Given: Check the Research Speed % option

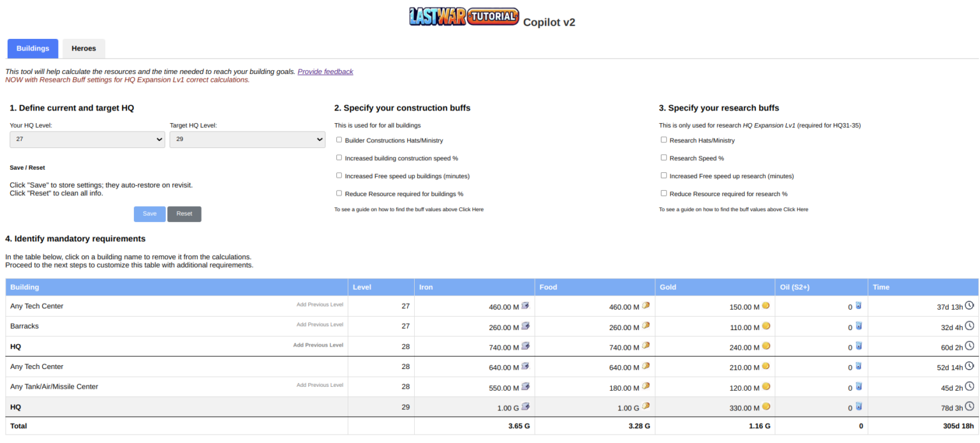Looking at the screenshot, I should 664,158.
